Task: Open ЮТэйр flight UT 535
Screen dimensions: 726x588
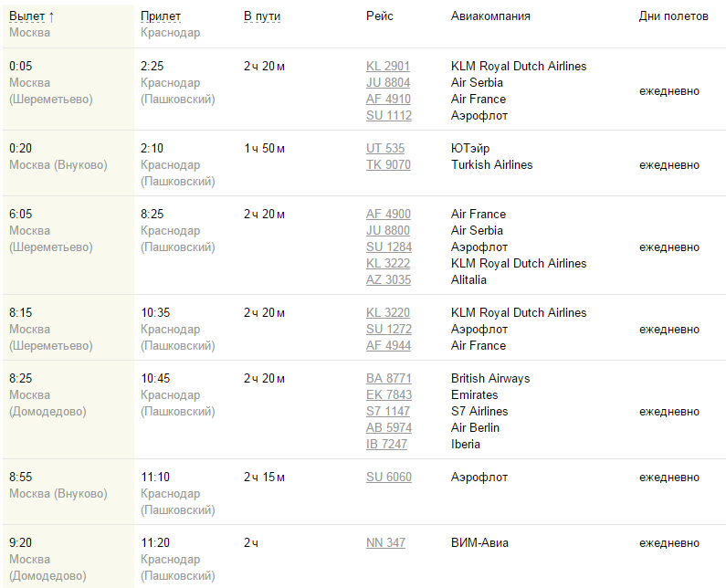Action: point(385,149)
